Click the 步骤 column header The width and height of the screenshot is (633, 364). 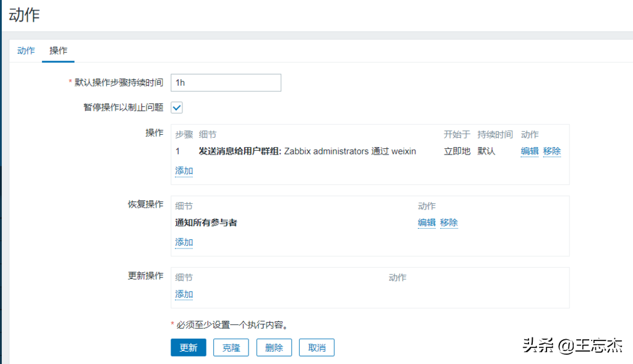184,134
